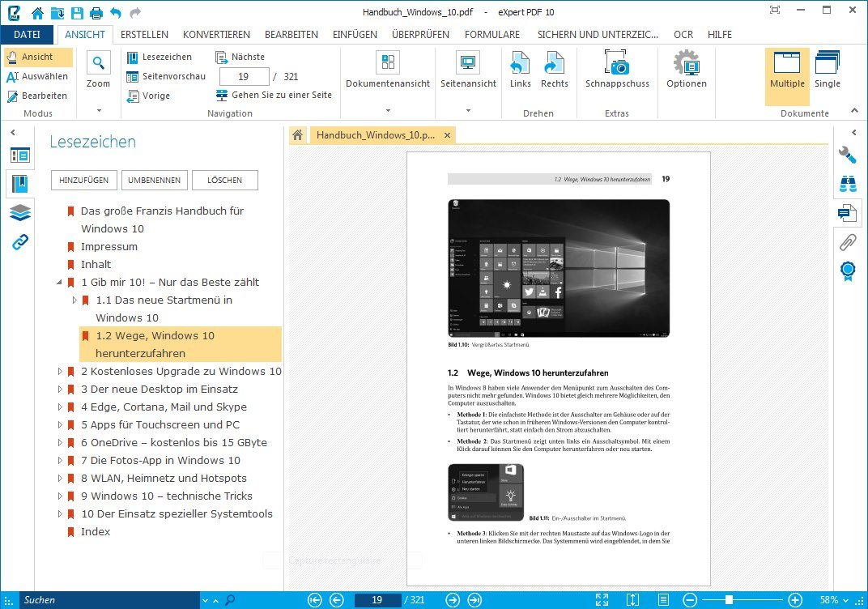Click Vorige to go back

(148, 96)
